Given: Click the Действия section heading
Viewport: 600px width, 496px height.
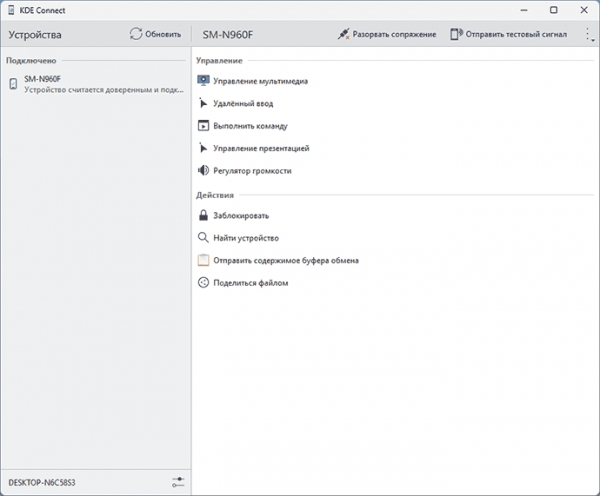Looking at the screenshot, I should [x=215, y=195].
